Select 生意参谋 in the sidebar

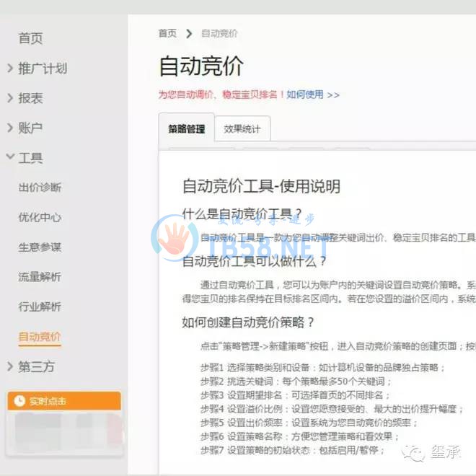pyautogui.click(x=40, y=247)
